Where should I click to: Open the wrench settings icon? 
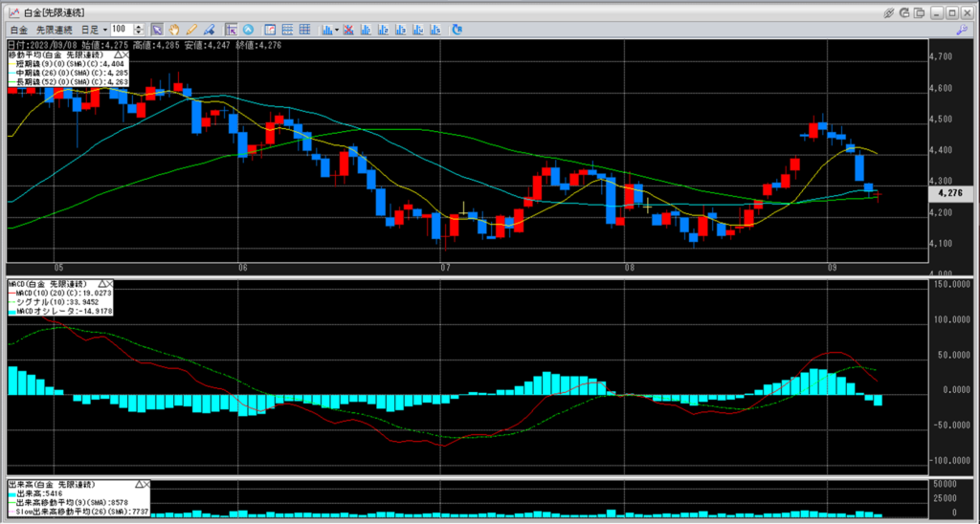coord(961,30)
